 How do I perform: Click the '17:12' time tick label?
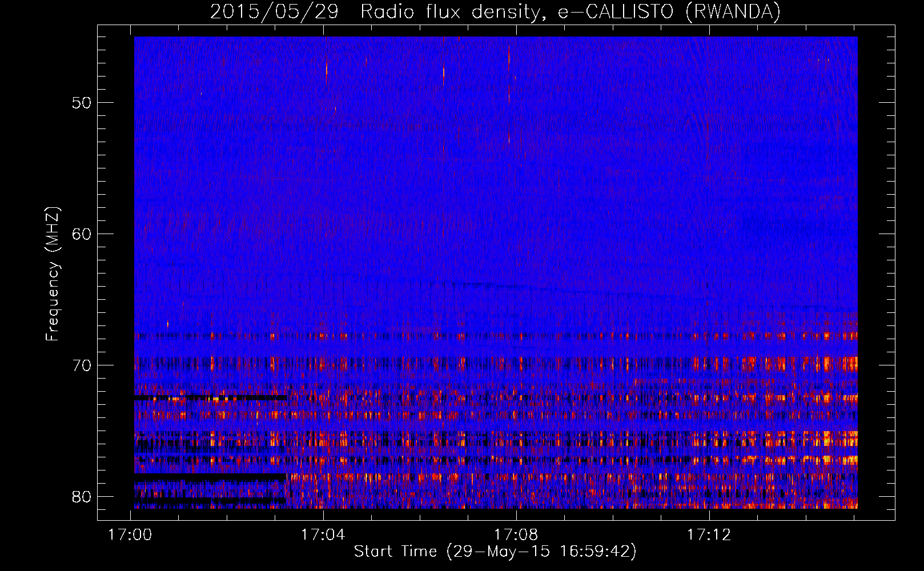coord(709,534)
